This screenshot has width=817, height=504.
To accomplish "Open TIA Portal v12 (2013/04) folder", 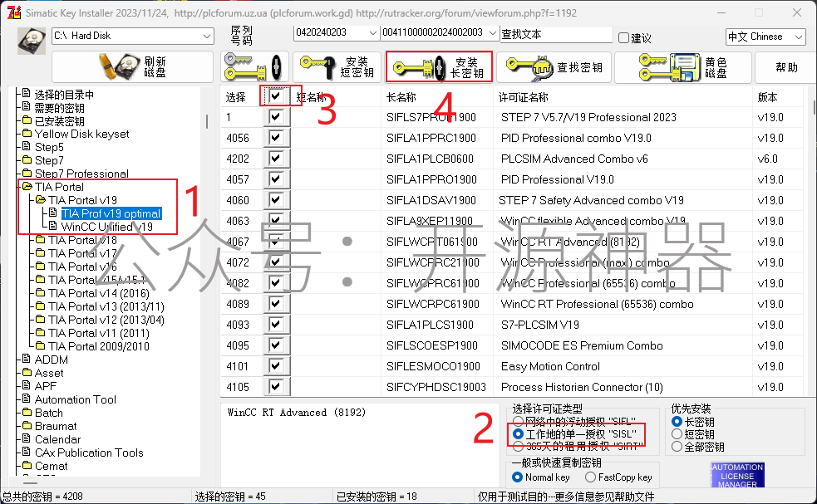I will pyautogui.click(x=106, y=320).
